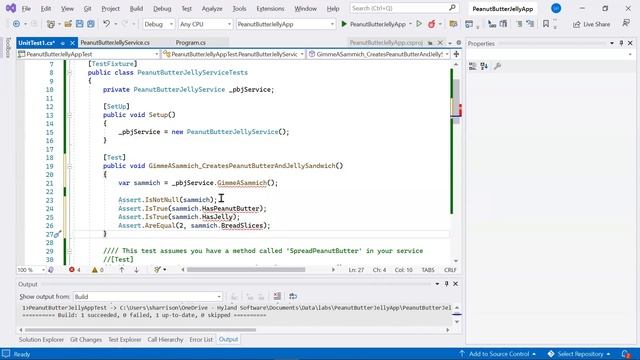640x360 pixels.
Task: Click the comment out lines icon
Action: tap(519, 24)
